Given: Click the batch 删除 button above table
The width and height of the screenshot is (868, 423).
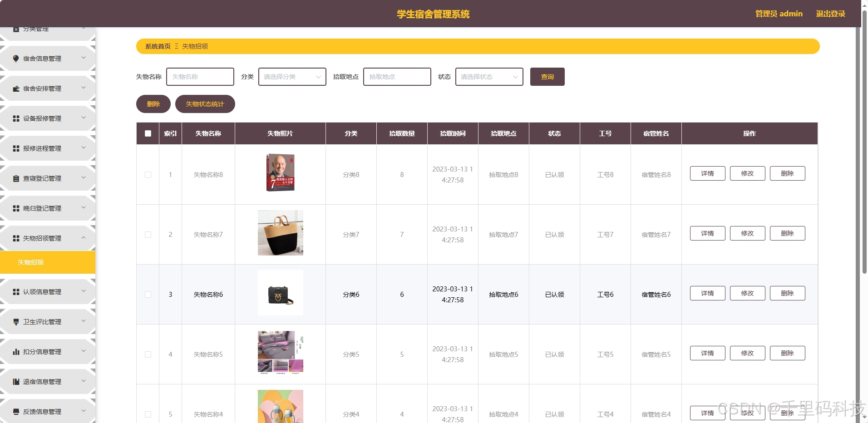Looking at the screenshot, I should pos(153,104).
